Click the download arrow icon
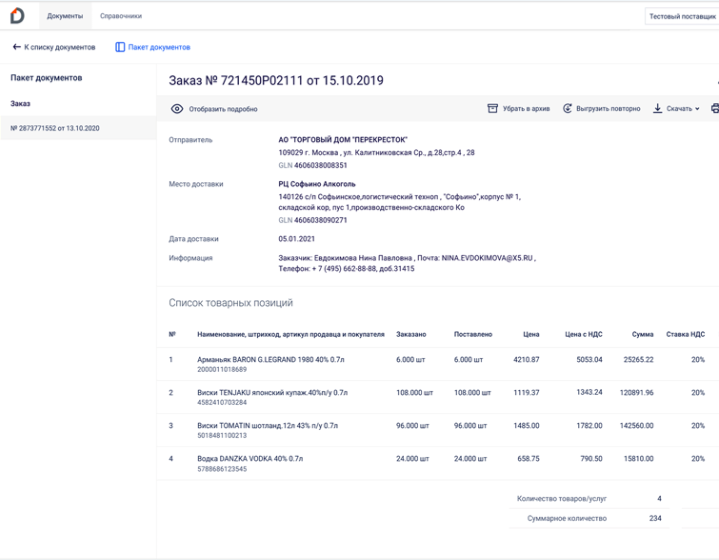Image resolution: width=719 pixels, height=560 pixels. coord(658,108)
